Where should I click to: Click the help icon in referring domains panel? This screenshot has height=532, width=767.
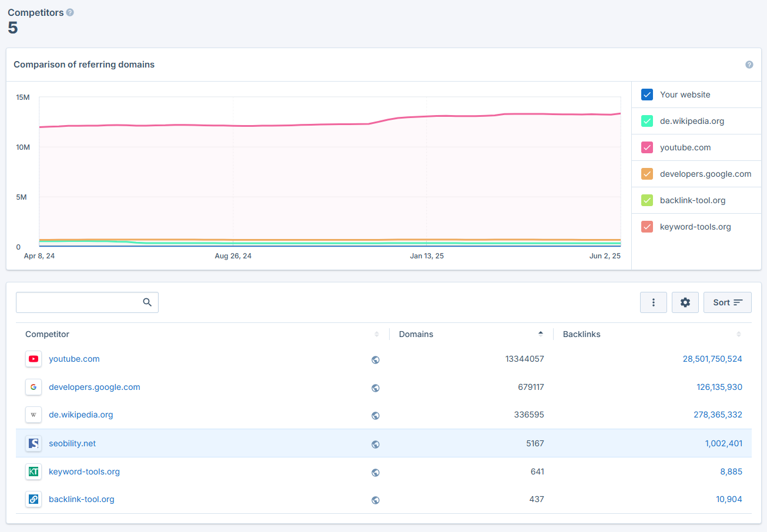coord(749,65)
